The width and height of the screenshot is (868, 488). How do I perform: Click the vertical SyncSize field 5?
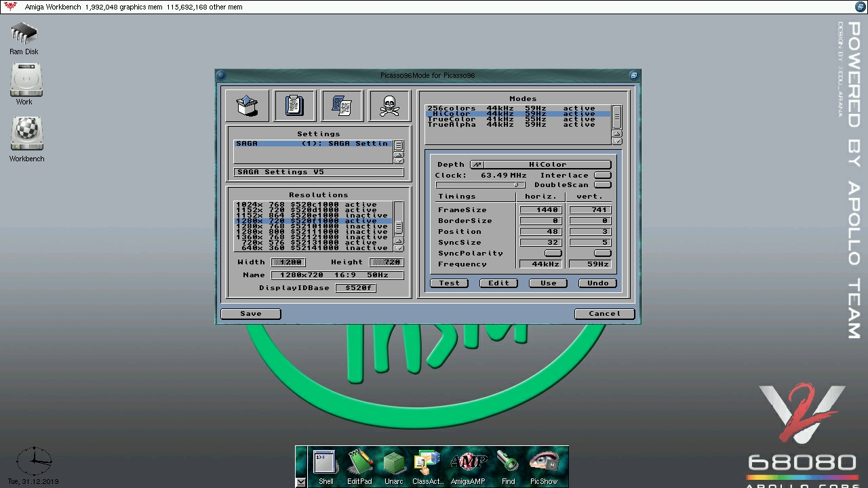590,243
